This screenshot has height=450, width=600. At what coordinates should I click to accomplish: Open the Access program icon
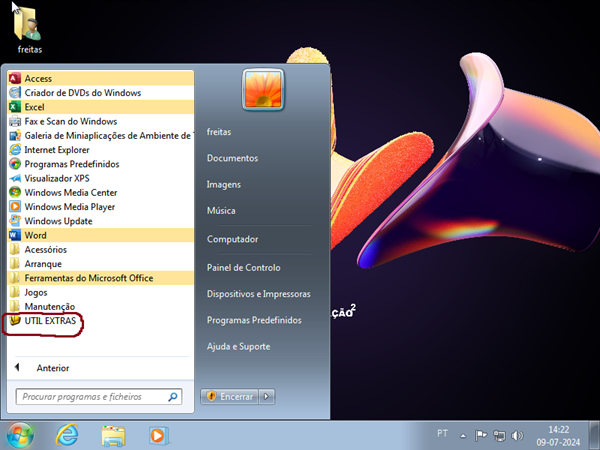(15, 78)
